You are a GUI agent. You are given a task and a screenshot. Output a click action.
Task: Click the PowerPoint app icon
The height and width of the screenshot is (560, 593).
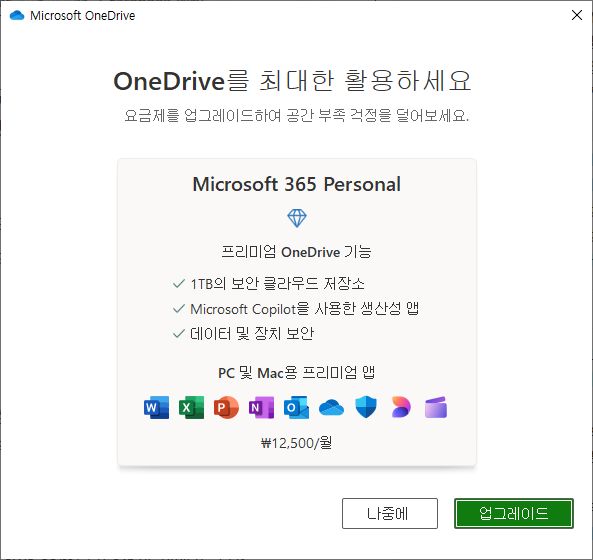click(226, 408)
